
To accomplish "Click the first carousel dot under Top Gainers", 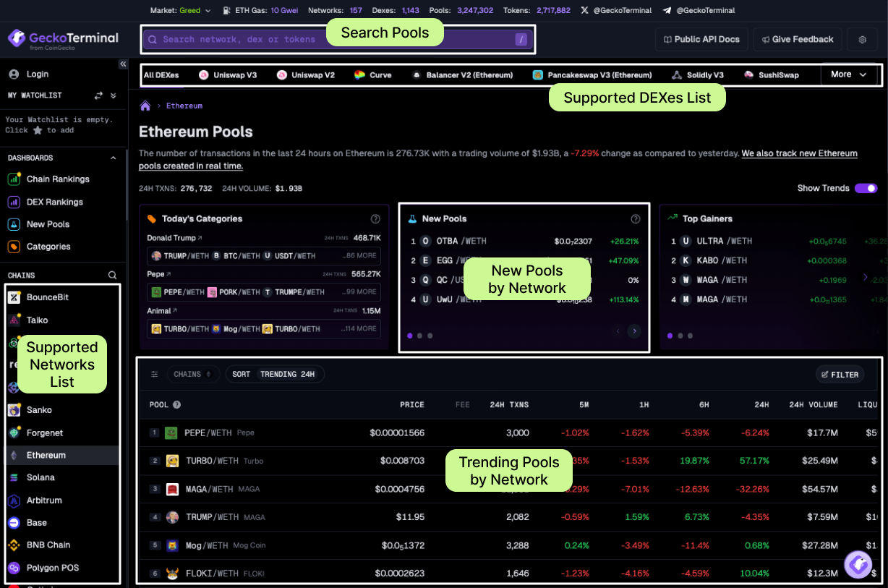I will point(670,336).
